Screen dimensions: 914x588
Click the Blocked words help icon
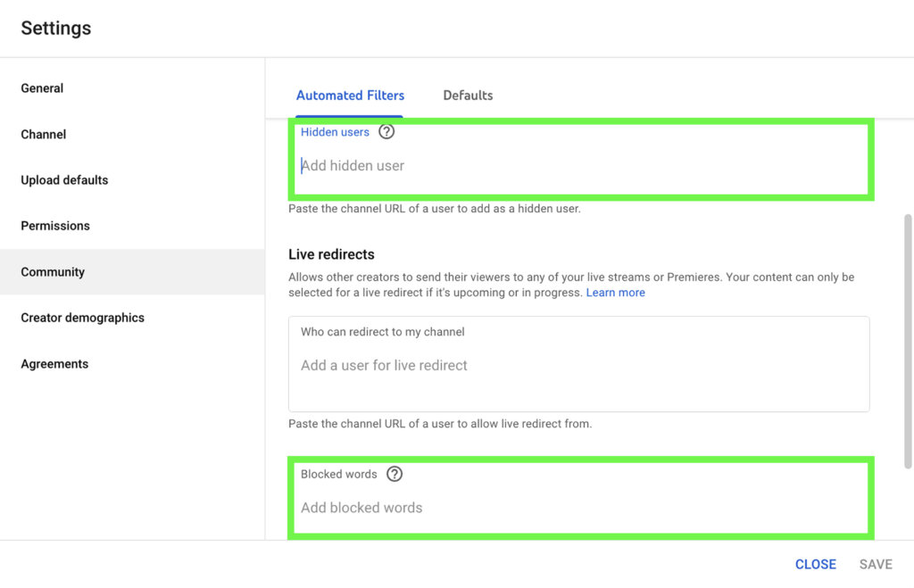[x=395, y=474]
